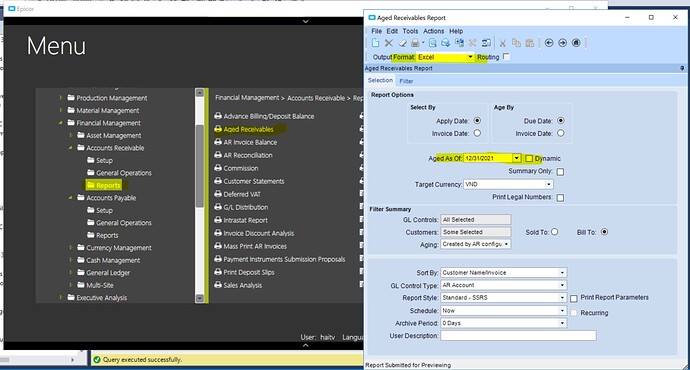Image resolution: width=690 pixels, height=370 pixels.
Task: Click the Delete (X) toolbar icon
Action: coord(389,43)
